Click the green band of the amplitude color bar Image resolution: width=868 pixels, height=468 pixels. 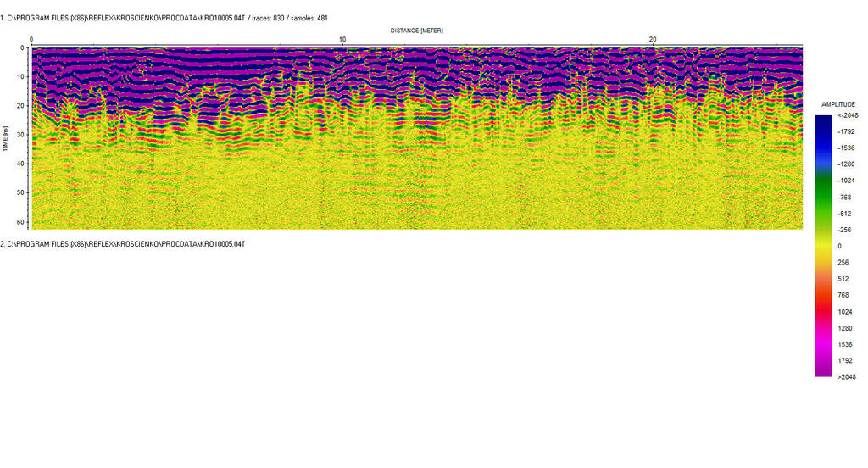[x=822, y=188]
